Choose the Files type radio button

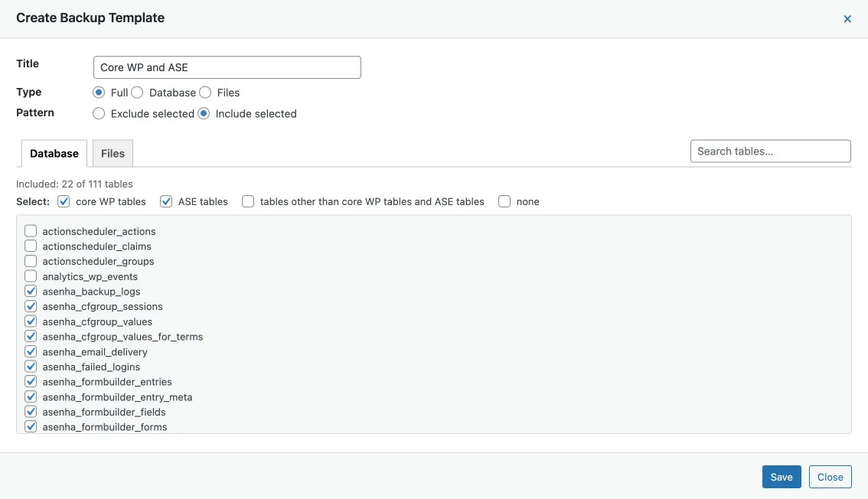pos(205,93)
